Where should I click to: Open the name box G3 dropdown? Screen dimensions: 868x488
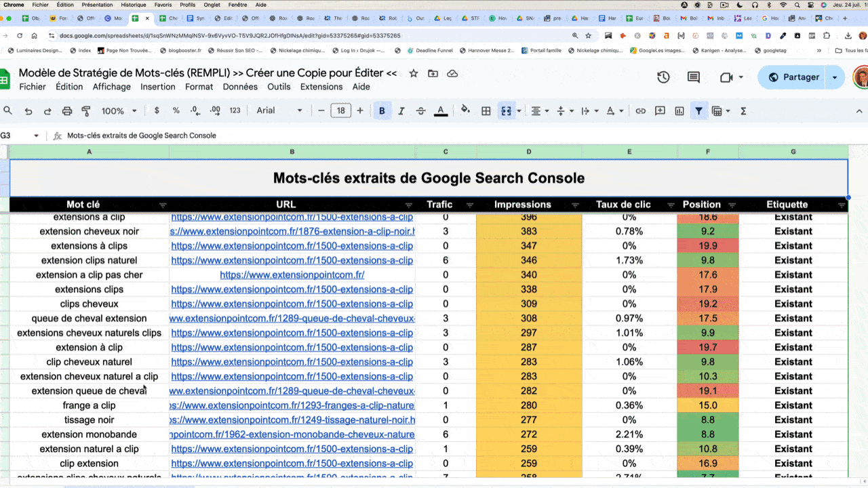point(36,136)
